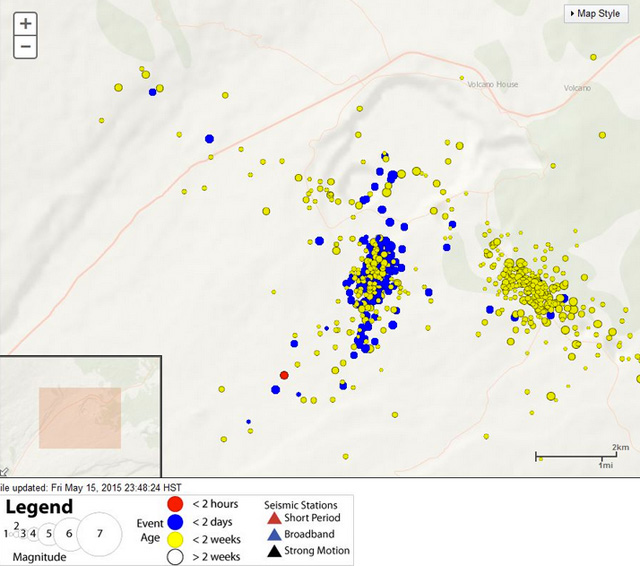
Task: Click the red recent earthquake marker
Action: click(x=284, y=375)
